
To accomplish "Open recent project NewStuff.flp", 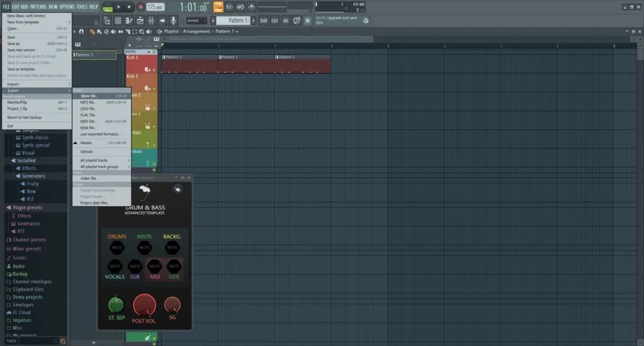I will (37, 103).
